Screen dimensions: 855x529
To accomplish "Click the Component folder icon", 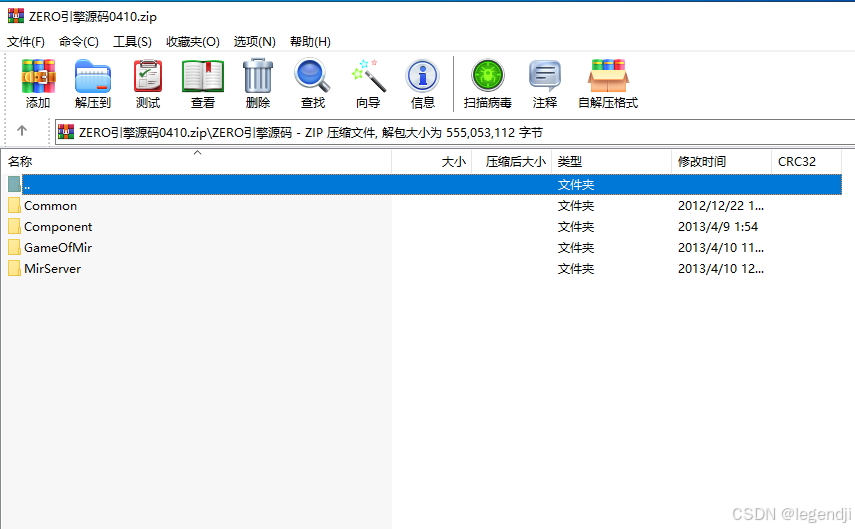I will [14, 226].
